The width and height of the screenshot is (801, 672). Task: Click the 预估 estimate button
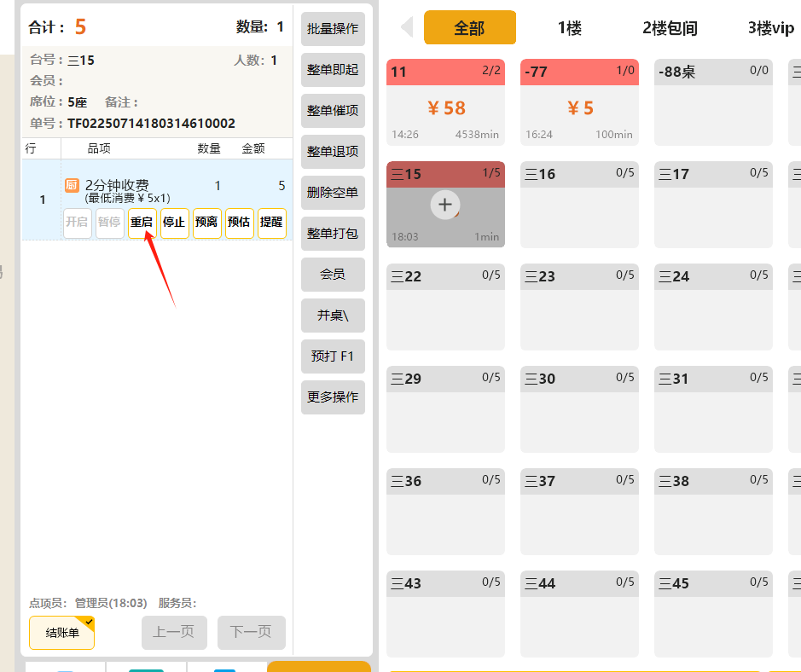239,223
